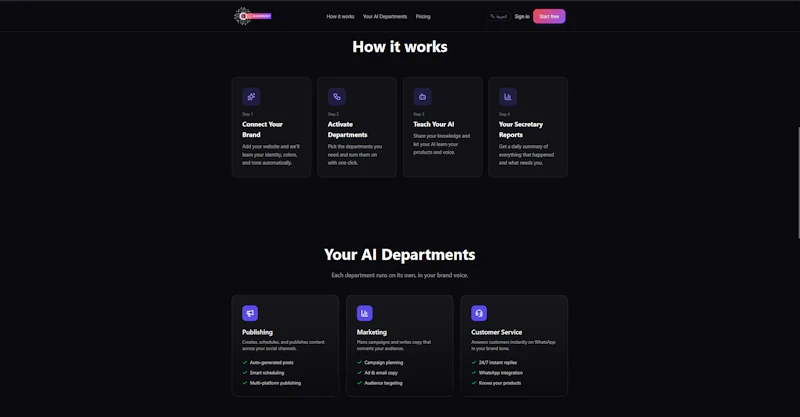Select the Each department runs on its own subtitle
The image size is (800, 417).
click(399, 275)
